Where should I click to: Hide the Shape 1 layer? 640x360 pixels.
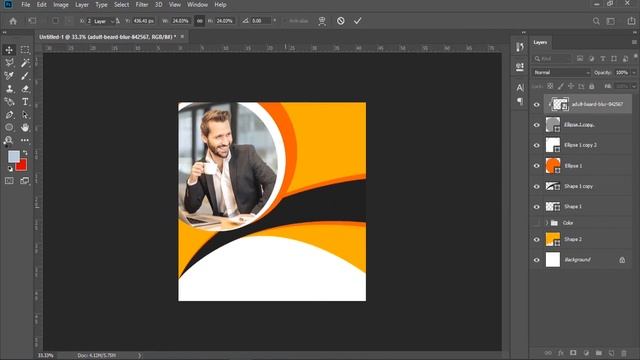point(537,207)
